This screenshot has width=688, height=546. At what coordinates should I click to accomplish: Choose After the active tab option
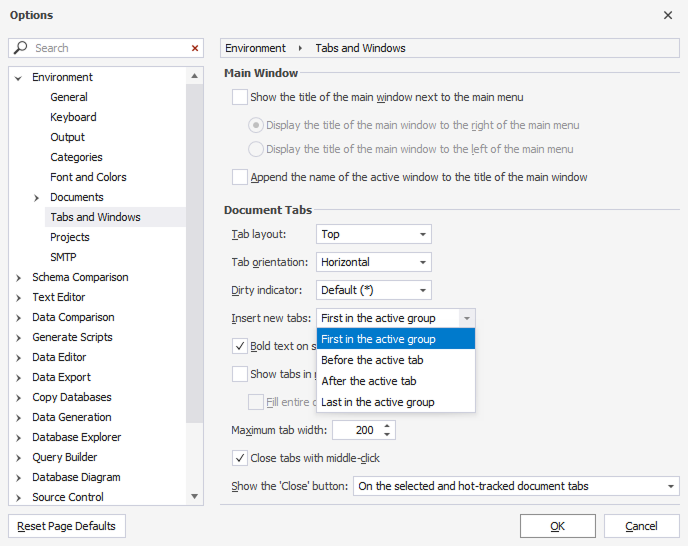click(396, 381)
